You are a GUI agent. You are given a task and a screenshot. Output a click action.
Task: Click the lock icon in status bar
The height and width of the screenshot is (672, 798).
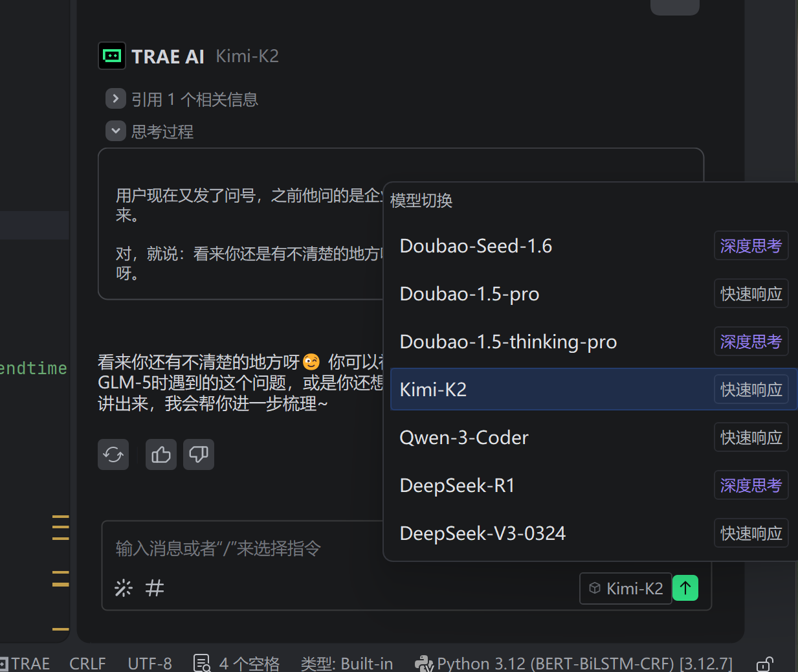[764, 664]
